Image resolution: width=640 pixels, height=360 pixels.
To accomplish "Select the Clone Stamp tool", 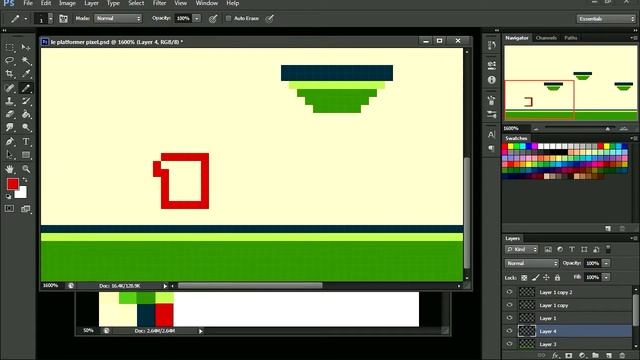I will point(10,101).
